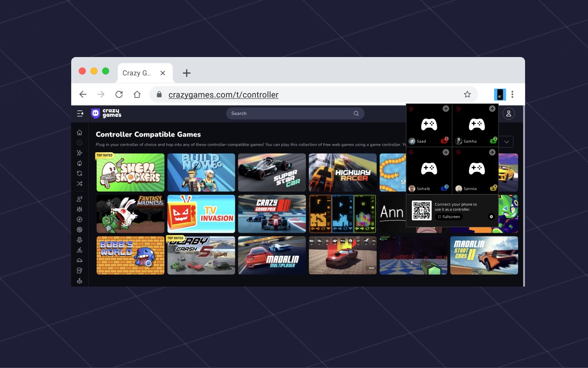Open gamepad mapping for Sohaib
The height and width of the screenshot is (368, 588).
446,152
